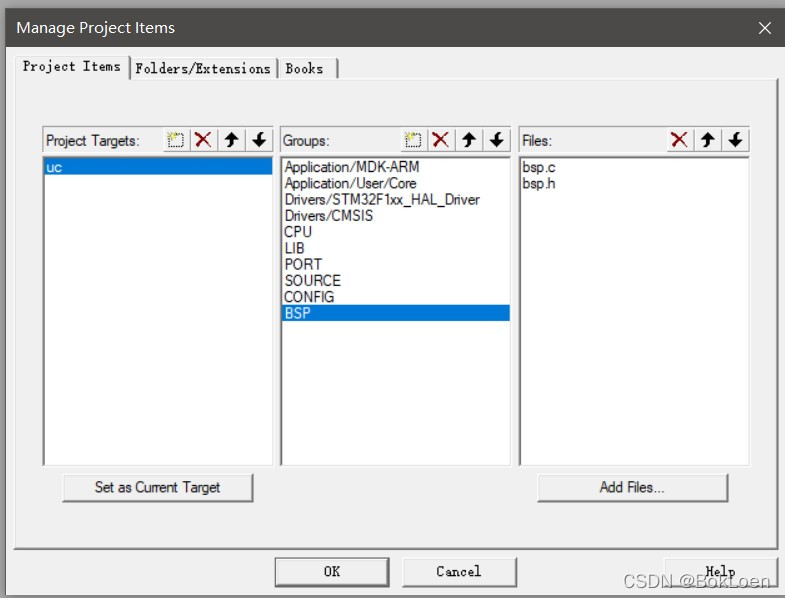Confirm with the OK button
The width and height of the screenshot is (785, 598).
pyautogui.click(x=332, y=571)
